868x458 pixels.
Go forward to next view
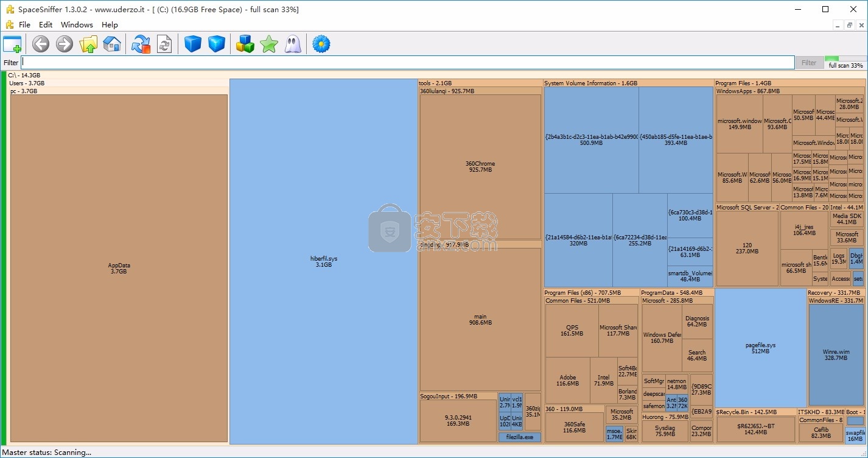pos(64,44)
